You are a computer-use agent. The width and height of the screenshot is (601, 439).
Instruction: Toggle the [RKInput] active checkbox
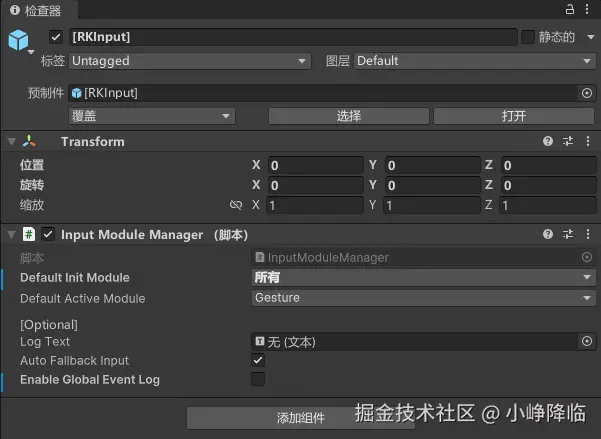tap(56, 37)
